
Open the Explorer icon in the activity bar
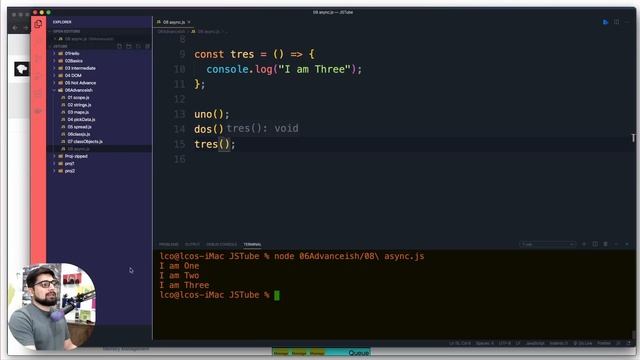pyautogui.click(x=38, y=24)
